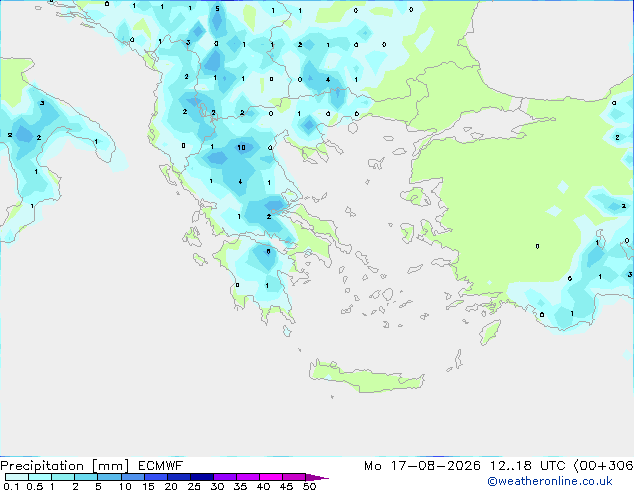
Task: Open the weatheronline.co.uk copyright link
Action: click(550, 481)
